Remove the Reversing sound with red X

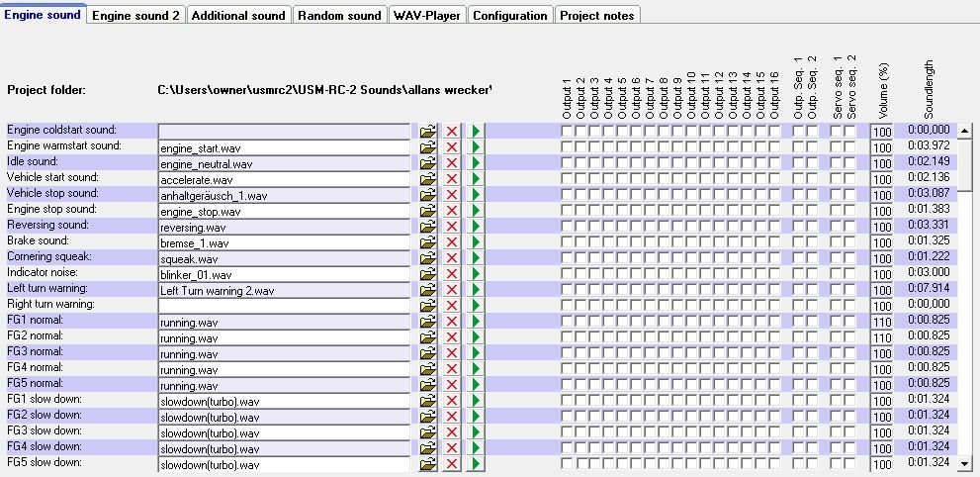[452, 226]
